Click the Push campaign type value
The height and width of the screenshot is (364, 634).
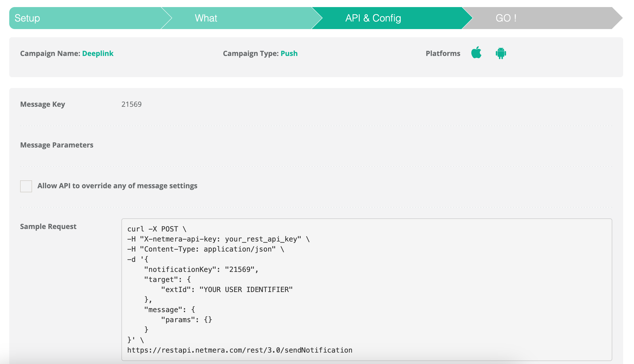point(289,54)
